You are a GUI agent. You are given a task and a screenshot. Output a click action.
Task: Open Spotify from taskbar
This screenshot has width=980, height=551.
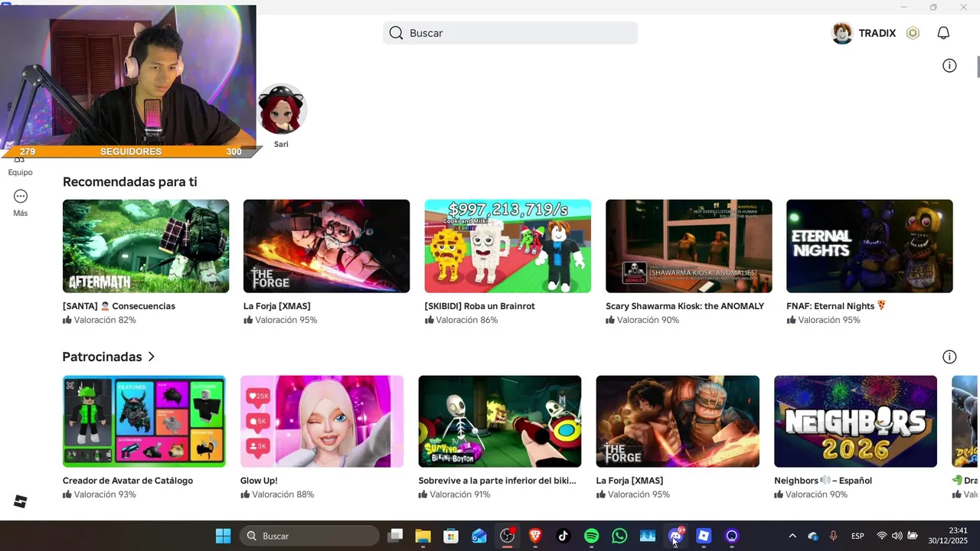(x=591, y=536)
